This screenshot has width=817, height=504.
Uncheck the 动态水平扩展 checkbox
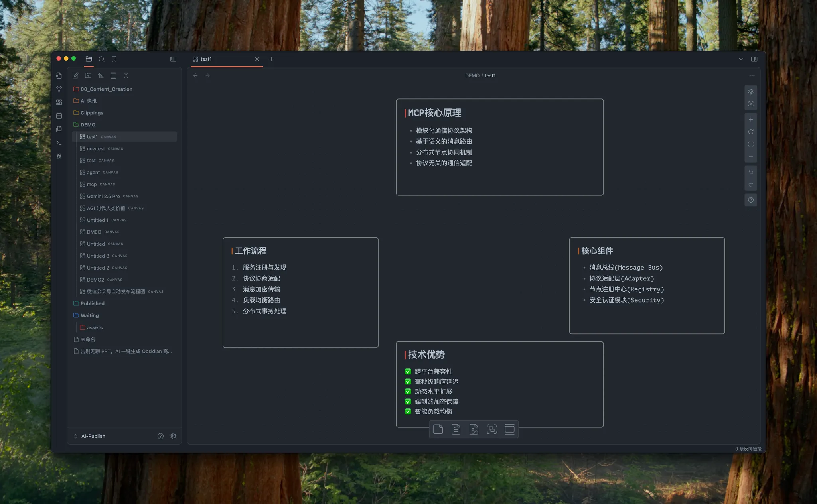pyautogui.click(x=408, y=391)
